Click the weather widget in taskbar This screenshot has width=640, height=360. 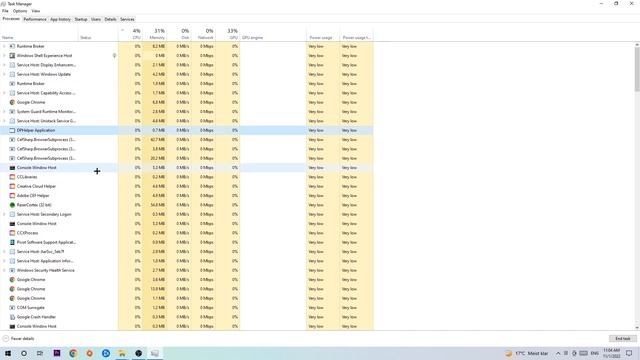coord(527,353)
